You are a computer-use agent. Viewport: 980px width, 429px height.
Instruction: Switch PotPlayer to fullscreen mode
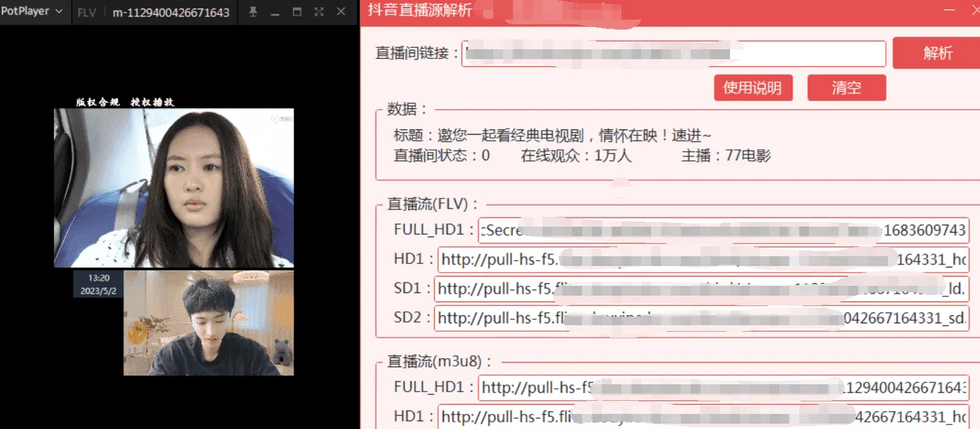tap(319, 12)
